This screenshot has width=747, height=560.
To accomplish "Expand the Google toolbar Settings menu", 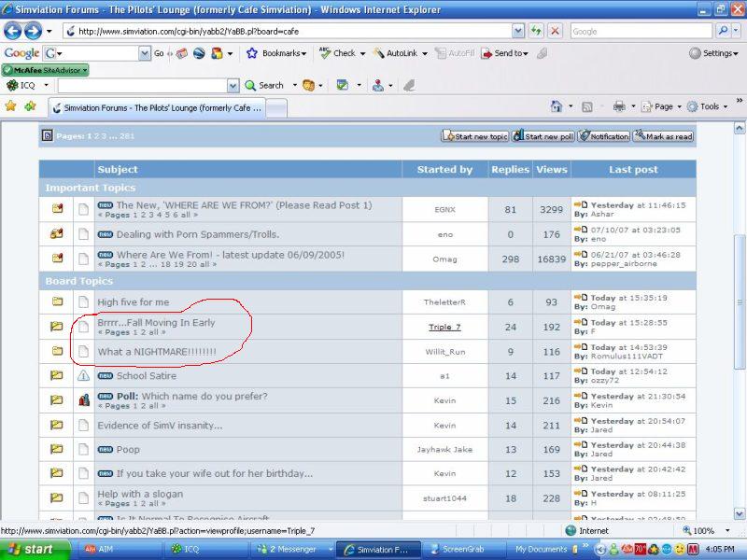I will 714,53.
